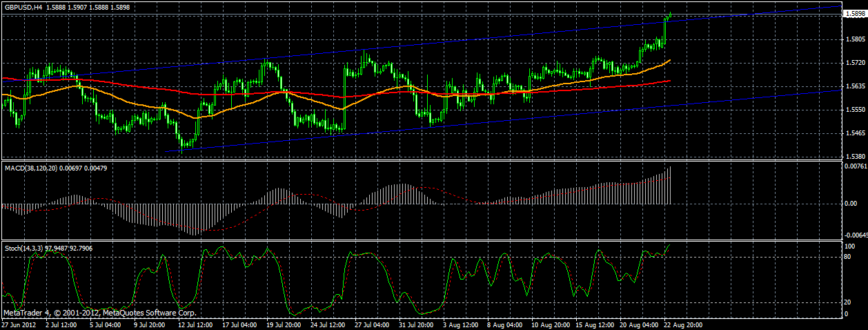Click the 12 Jul 12:00 time label
This screenshot has width=868, height=330.
pyautogui.click(x=195, y=323)
